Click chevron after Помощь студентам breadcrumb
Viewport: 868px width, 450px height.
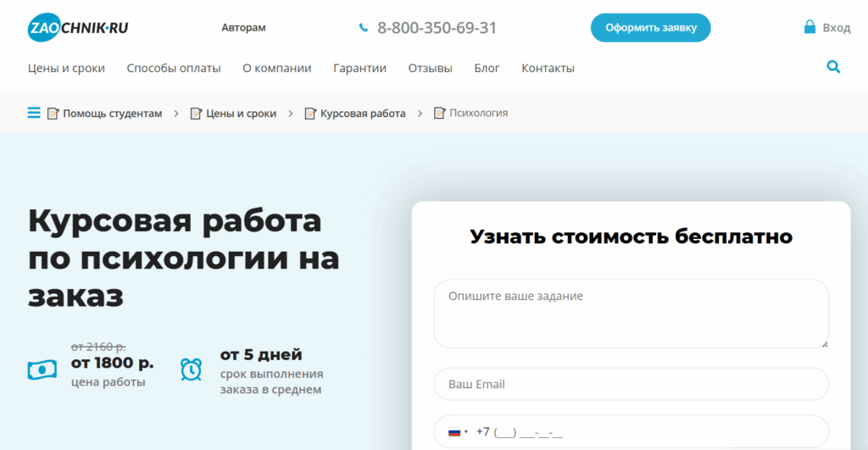tap(176, 114)
